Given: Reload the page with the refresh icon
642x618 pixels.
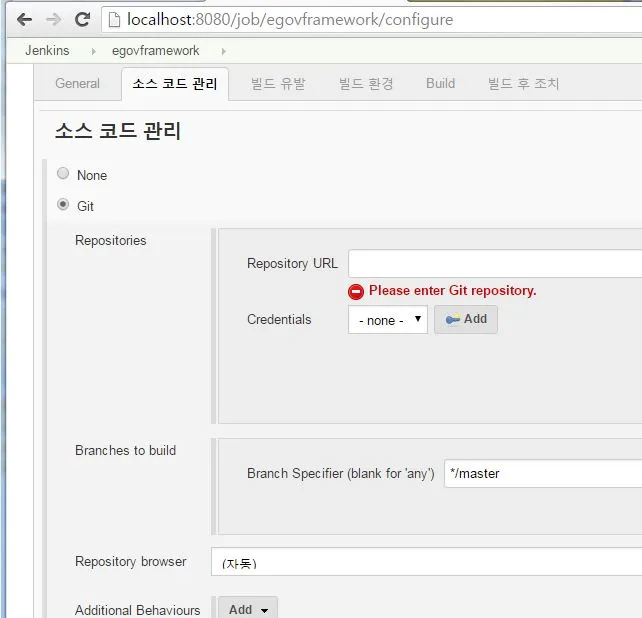Looking at the screenshot, I should coord(82,19).
